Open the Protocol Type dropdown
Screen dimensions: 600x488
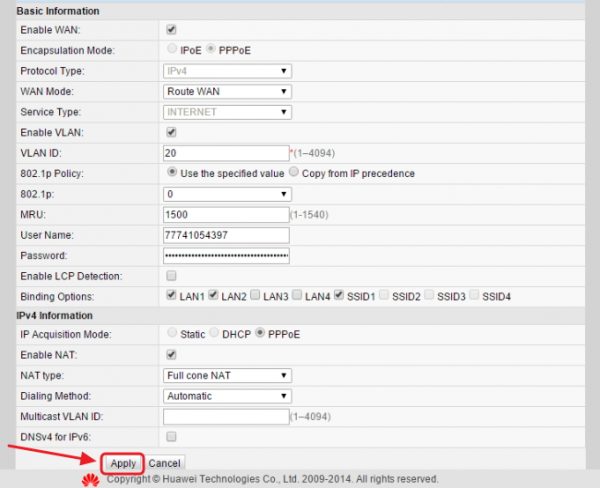point(227,71)
